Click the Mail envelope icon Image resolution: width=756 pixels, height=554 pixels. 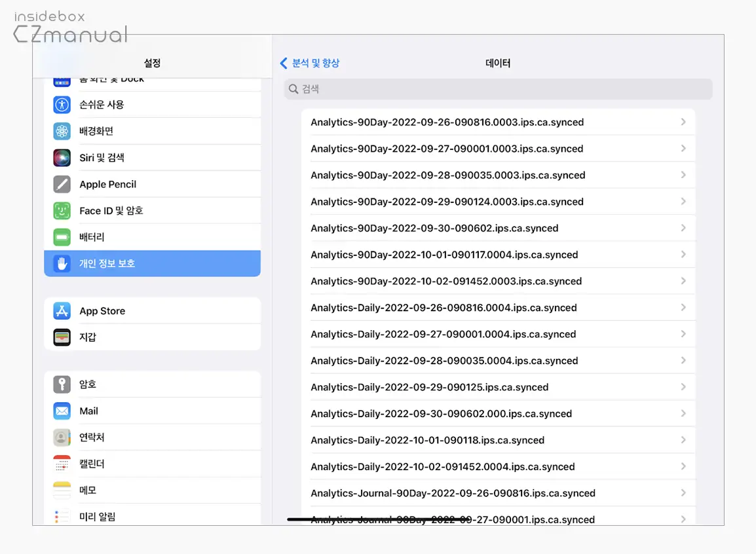[62, 411]
